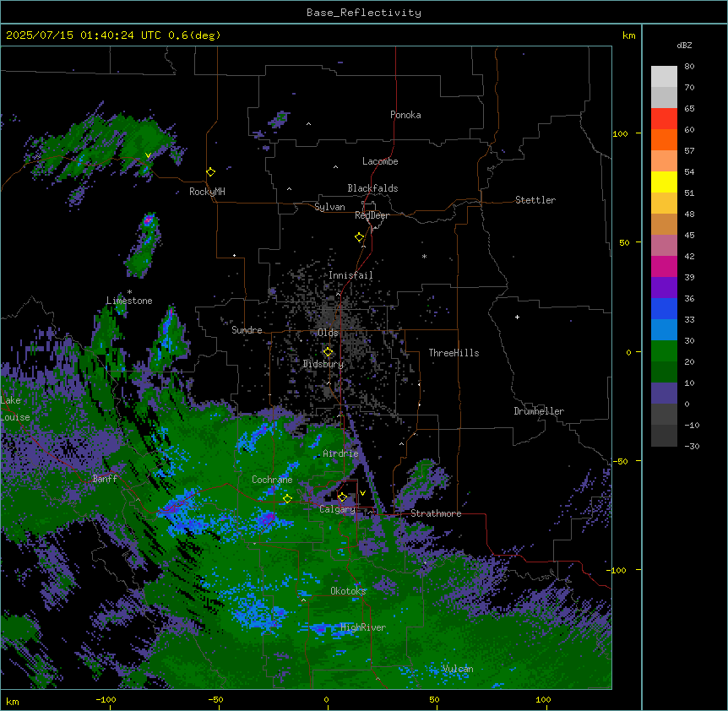Click the 0 tick on the bottom axis
This screenshot has width=728, height=711.
point(326,699)
